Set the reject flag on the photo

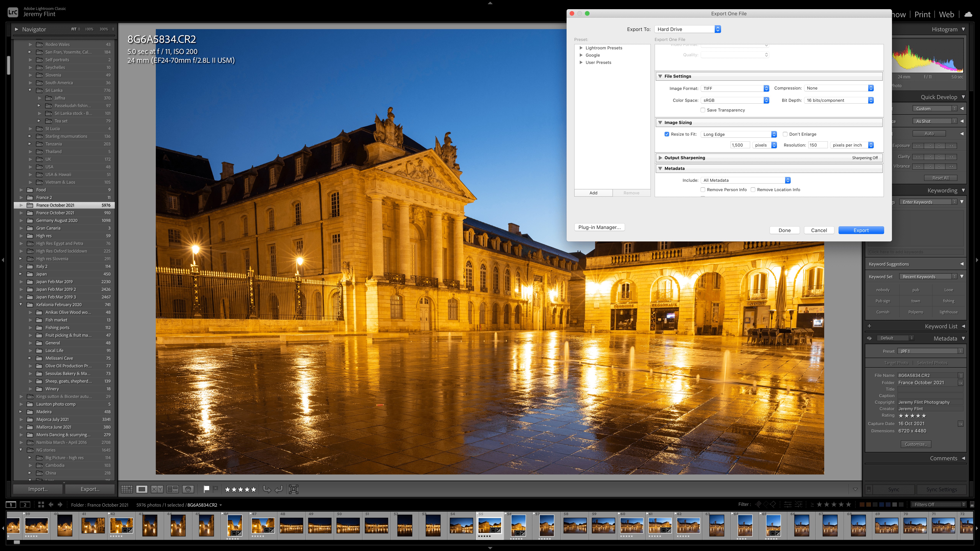[215, 489]
